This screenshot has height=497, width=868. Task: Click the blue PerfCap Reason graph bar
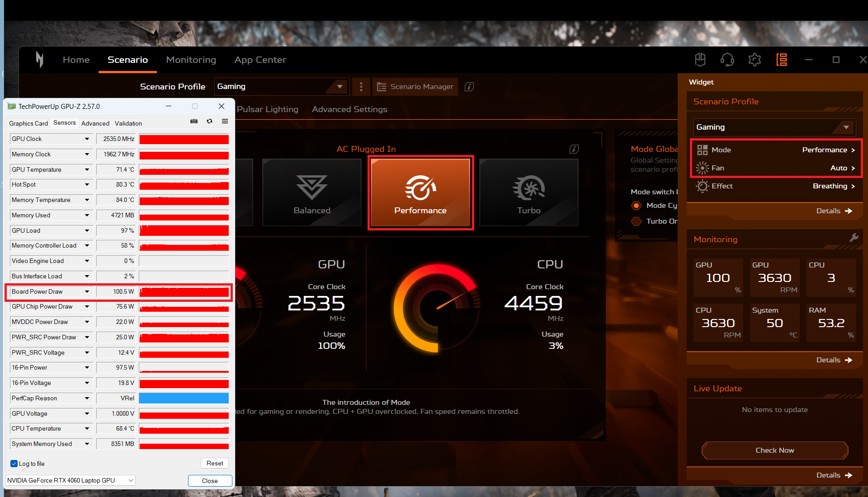point(184,398)
